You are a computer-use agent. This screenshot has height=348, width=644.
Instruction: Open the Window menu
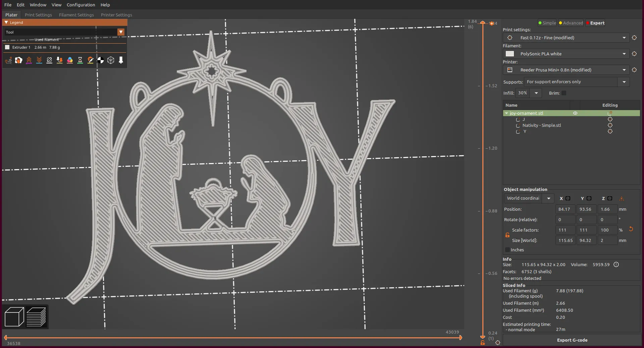coord(38,5)
